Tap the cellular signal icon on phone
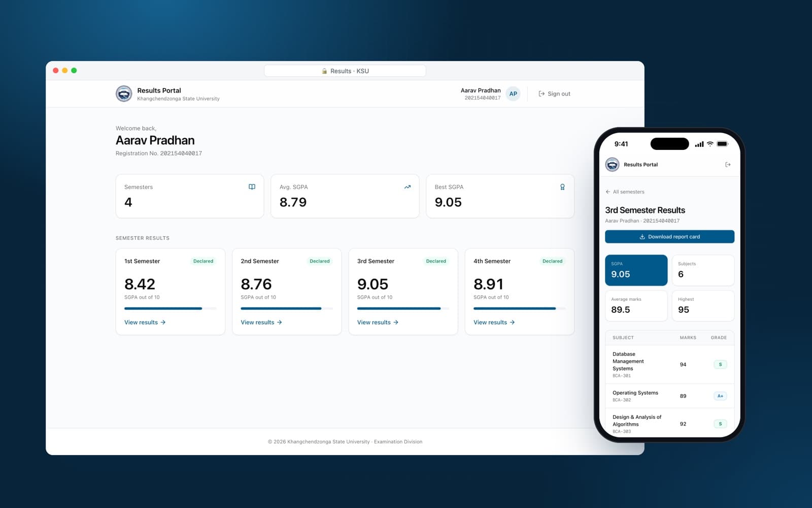Image resolution: width=812 pixels, height=508 pixels. 699,144
